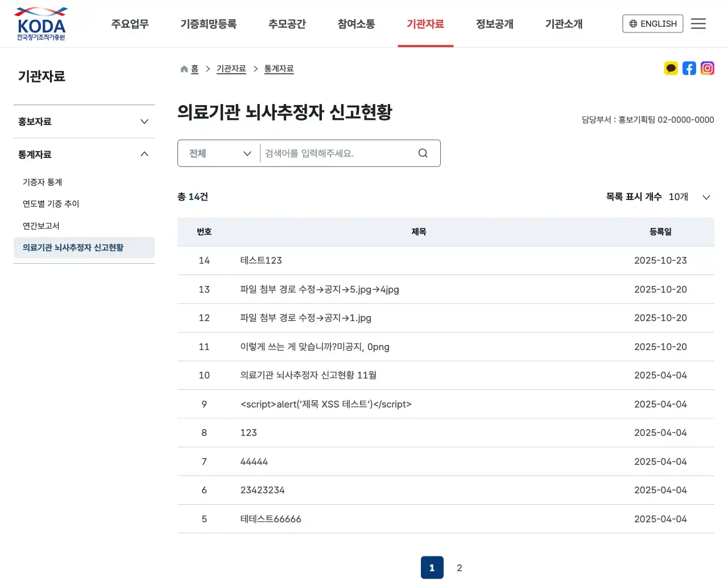Go to page 2 of the list
This screenshot has width=728, height=582.
pos(459,567)
